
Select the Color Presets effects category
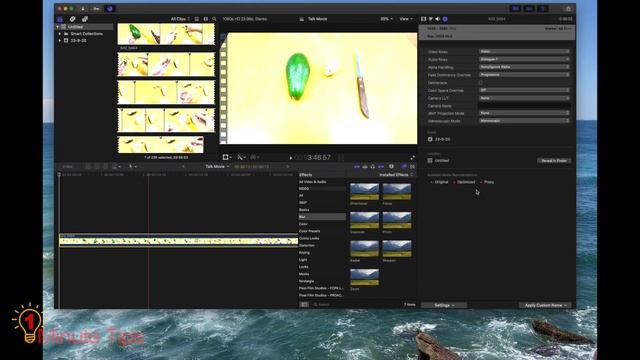[309, 231]
